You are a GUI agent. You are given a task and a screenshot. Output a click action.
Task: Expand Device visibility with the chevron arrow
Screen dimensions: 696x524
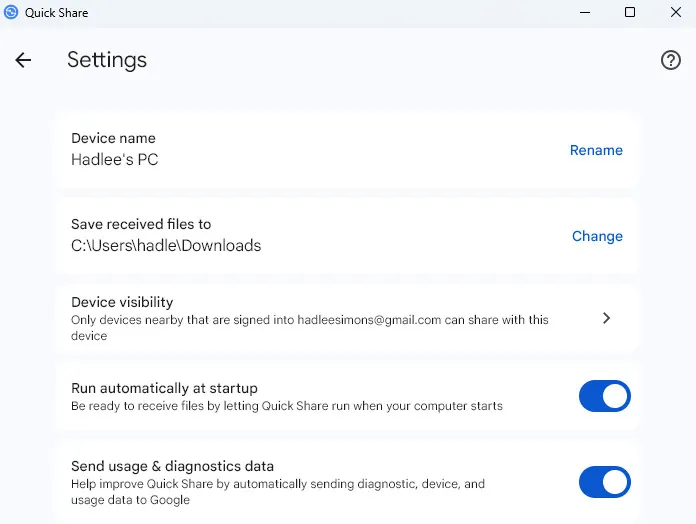(606, 318)
